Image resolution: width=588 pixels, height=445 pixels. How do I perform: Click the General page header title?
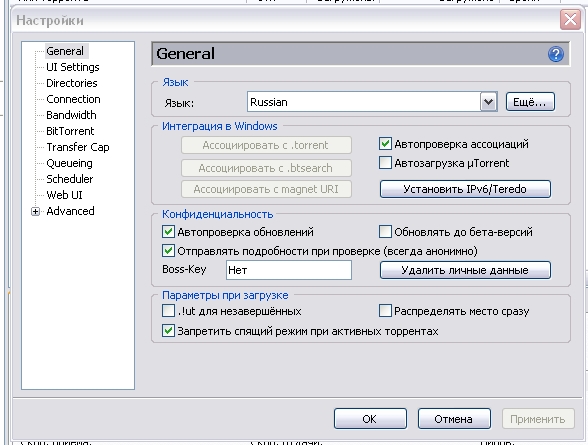(186, 54)
